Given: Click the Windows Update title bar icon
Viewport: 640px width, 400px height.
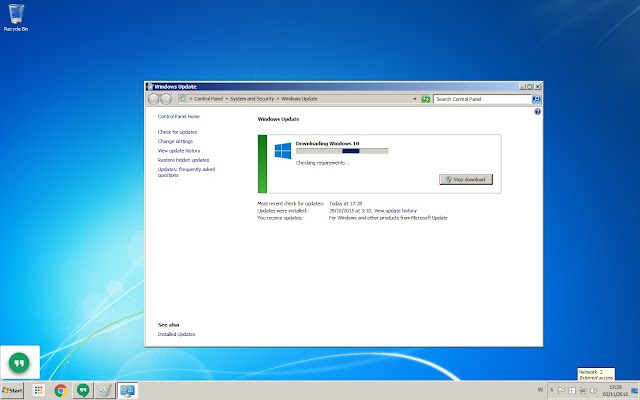Looking at the screenshot, I should coord(150,87).
